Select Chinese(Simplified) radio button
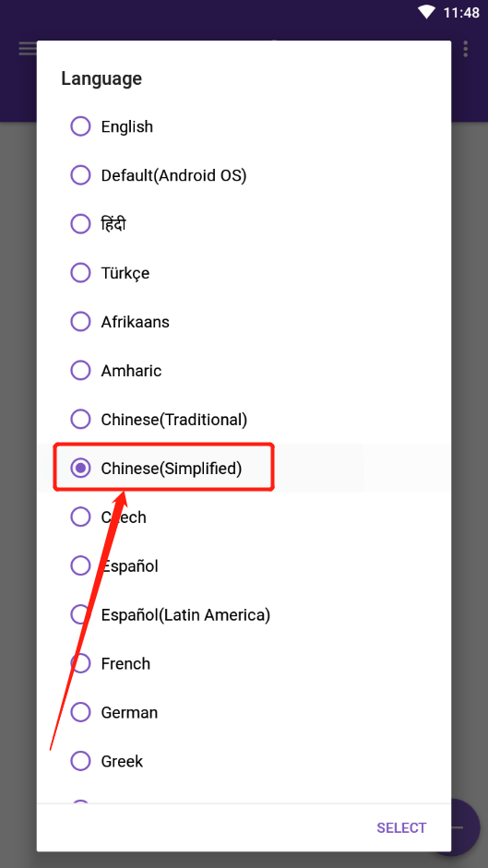 (x=80, y=469)
